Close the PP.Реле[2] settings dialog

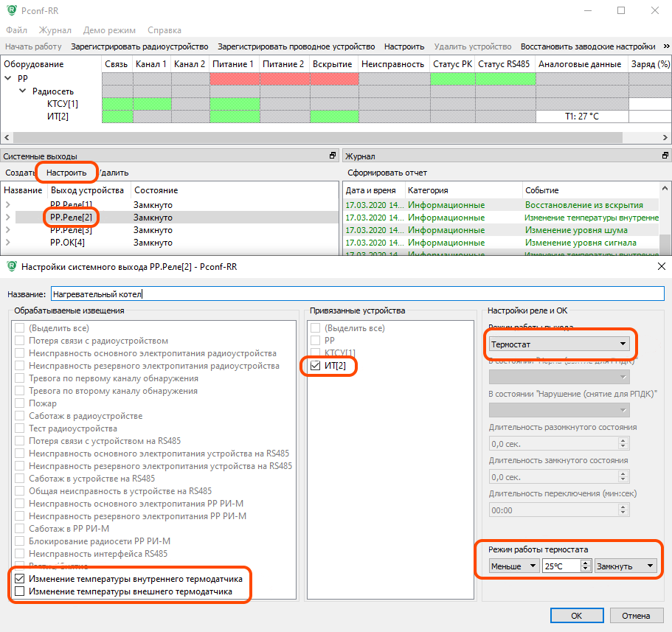click(x=660, y=266)
